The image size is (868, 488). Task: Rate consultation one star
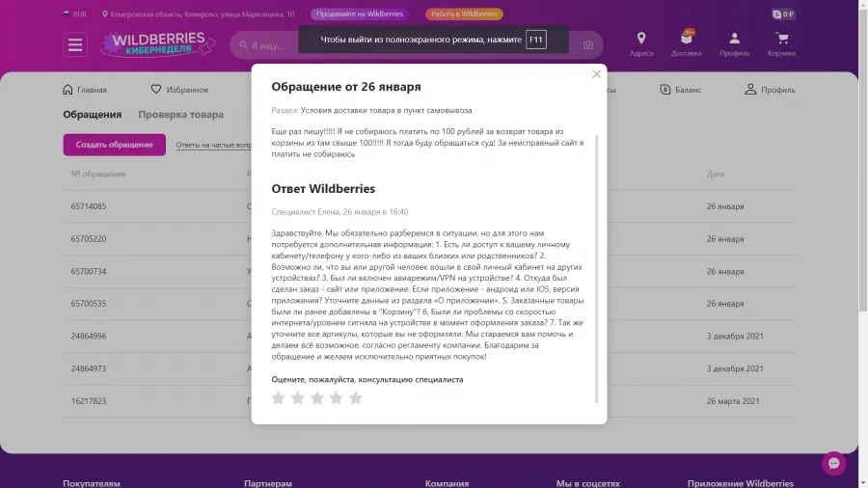279,397
